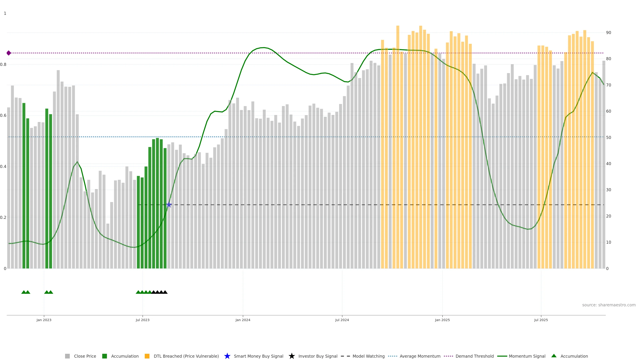
Task: Click the last black triangle marker below chart
Action: [x=165, y=292]
